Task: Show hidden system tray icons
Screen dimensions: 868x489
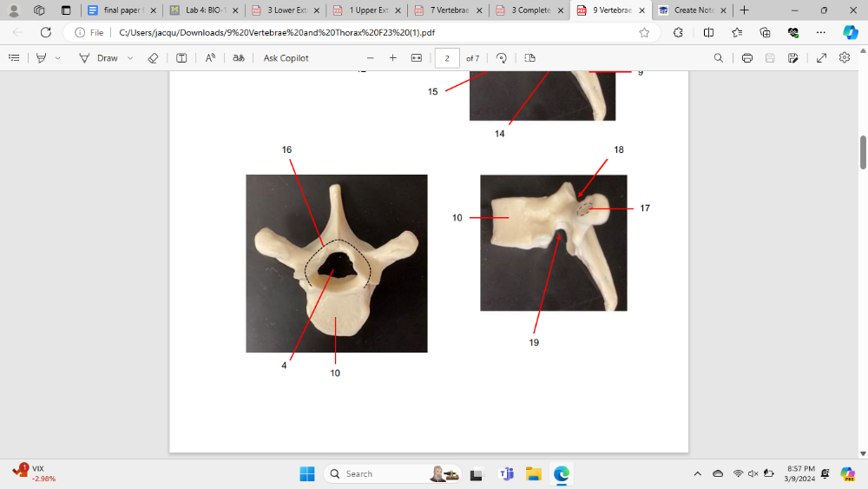Action: 697,473
